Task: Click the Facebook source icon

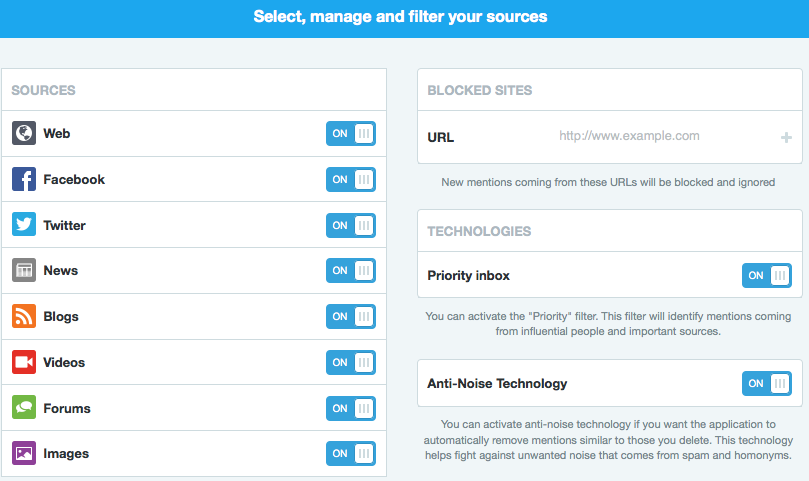Action: (x=24, y=179)
